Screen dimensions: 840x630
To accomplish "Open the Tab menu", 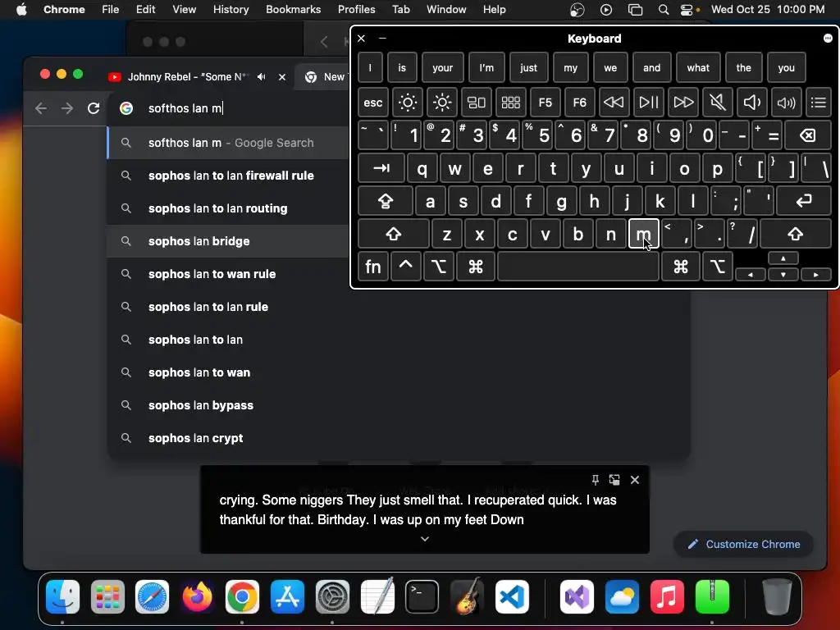I will (400, 9).
